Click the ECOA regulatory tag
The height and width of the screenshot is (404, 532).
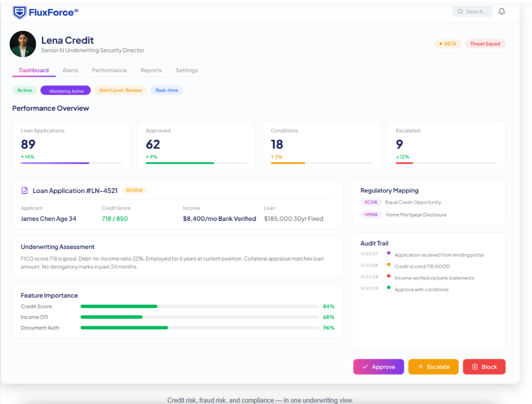371,202
